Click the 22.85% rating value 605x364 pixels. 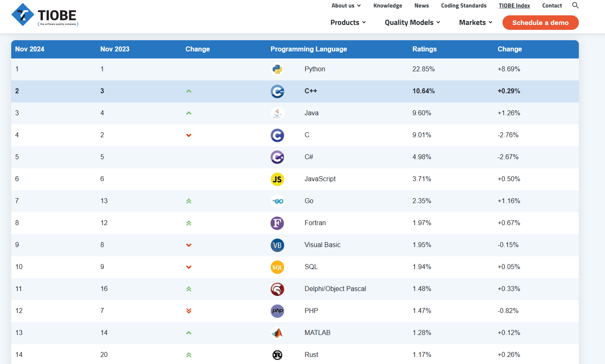[x=424, y=69]
